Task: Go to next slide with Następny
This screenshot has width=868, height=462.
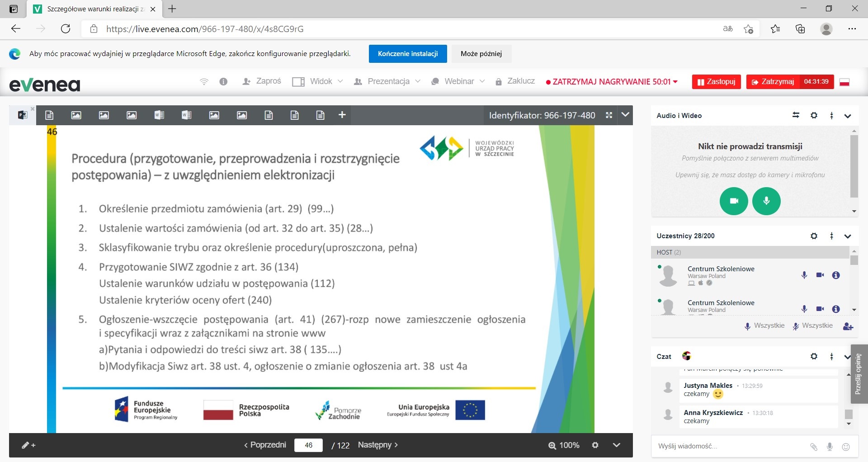Action: tap(378, 445)
